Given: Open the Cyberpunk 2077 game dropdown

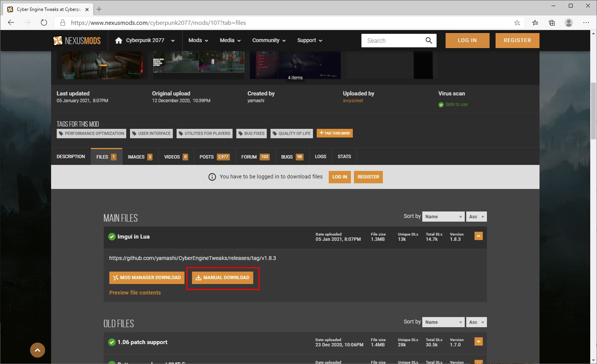Looking at the screenshot, I should (145, 41).
